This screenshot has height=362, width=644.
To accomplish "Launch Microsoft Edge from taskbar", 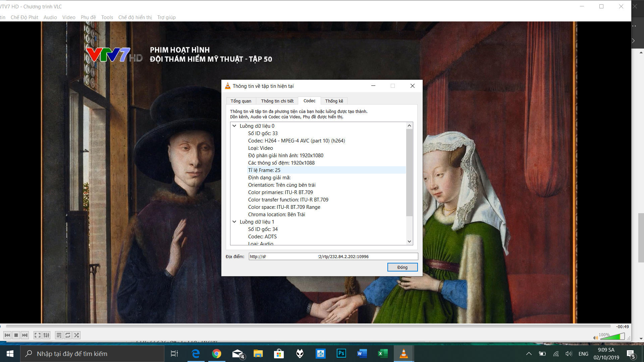I will 196,354.
